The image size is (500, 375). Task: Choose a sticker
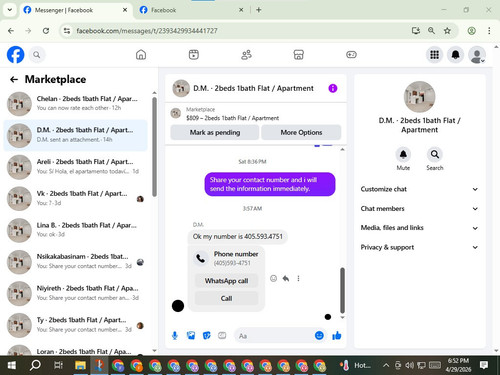pyautogui.click(x=207, y=336)
